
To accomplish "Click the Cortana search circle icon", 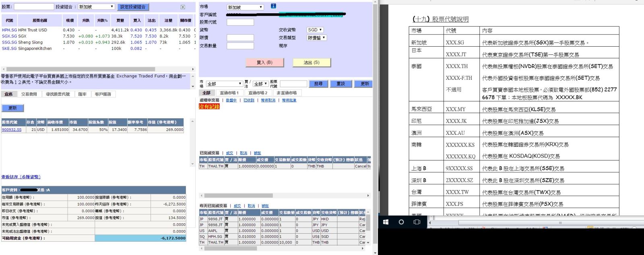I will 401,222.
